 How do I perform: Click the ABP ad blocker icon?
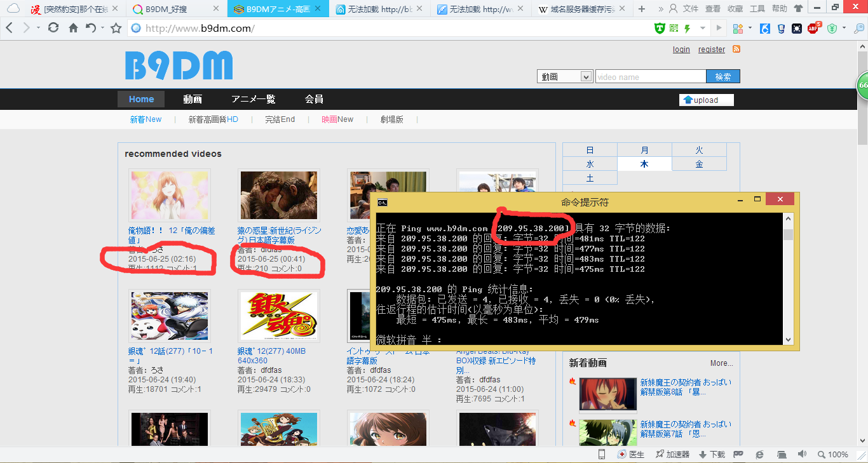pos(813,28)
